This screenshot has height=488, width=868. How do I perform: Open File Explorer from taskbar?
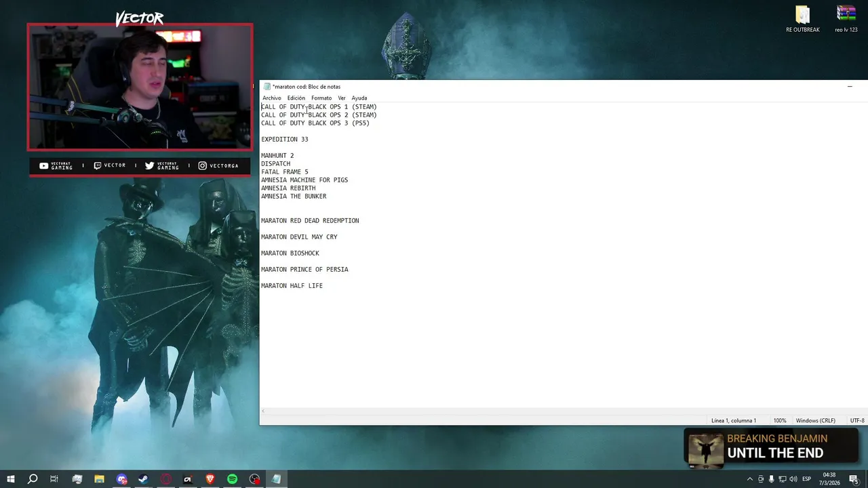point(99,479)
